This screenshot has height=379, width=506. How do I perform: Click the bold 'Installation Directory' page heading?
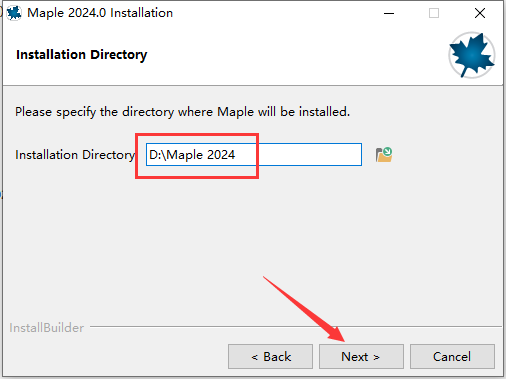[82, 55]
